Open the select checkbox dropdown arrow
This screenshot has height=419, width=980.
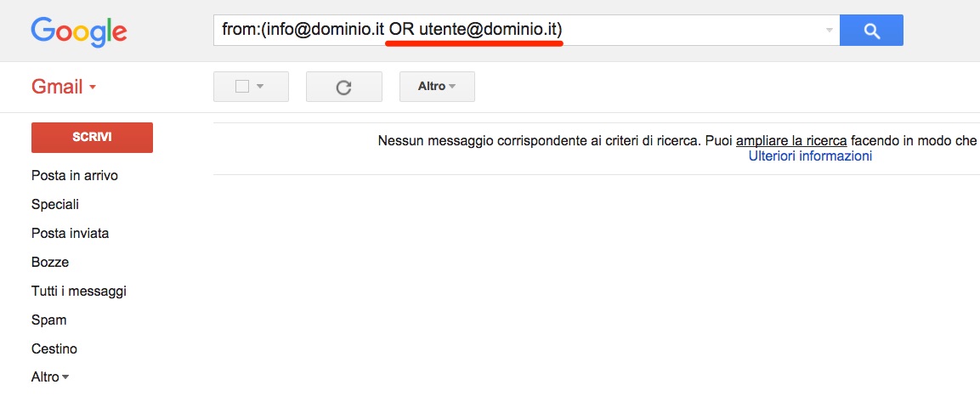(x=261, y=87)
